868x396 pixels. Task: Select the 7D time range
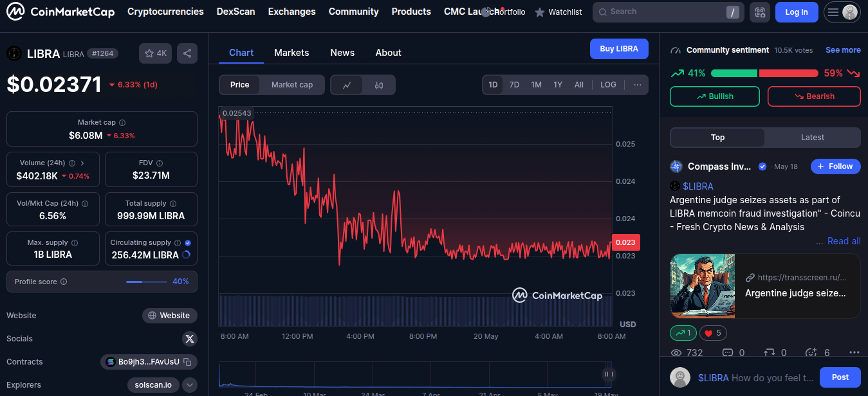pyautogui.click(x=514, y=85)
